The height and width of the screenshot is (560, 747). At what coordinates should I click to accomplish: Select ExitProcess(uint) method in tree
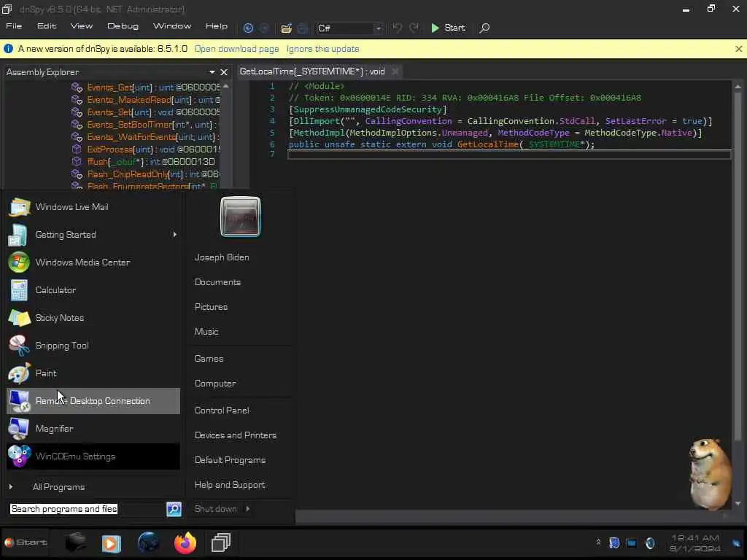[x=146, y=149]
